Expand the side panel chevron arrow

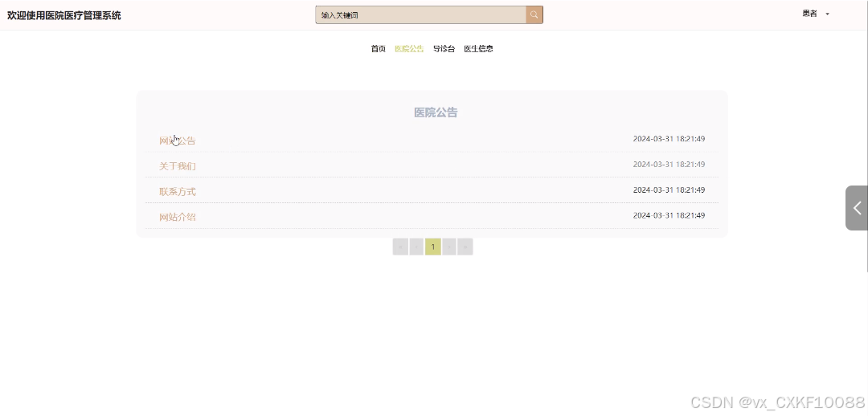click(857, 208)
